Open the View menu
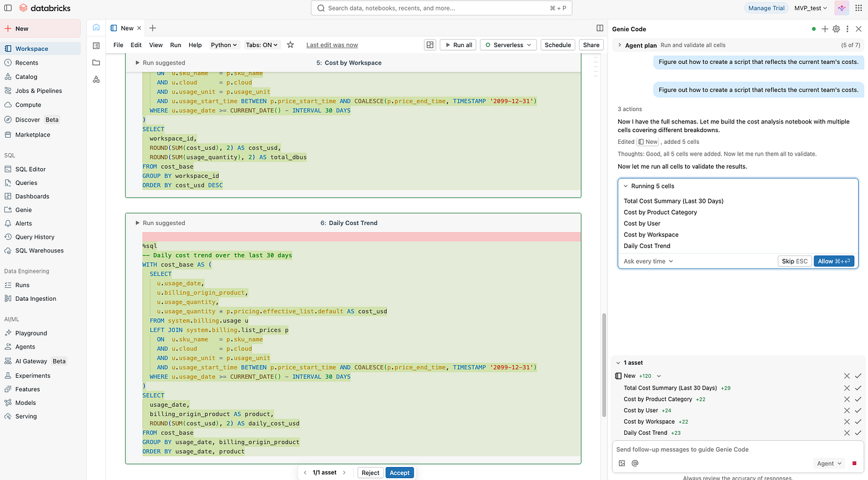The image size is (868, 480). click(x=156, y=45)
